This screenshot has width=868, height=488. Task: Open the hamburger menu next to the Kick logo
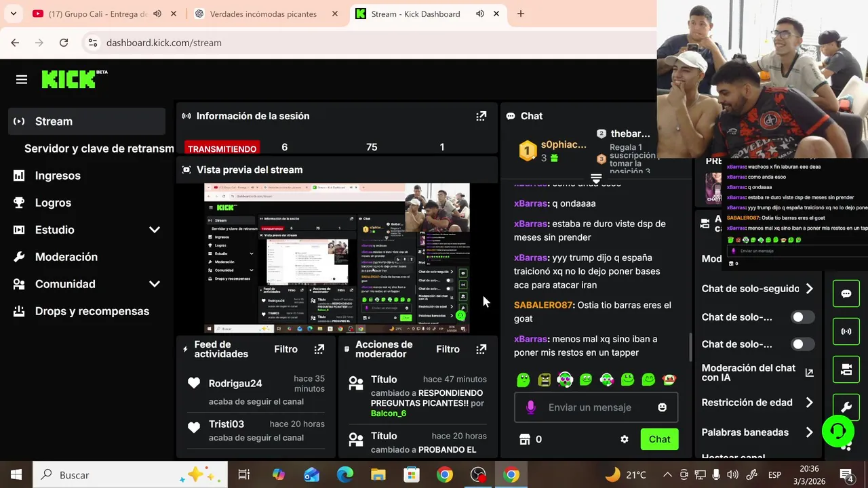pyautogui.click(x=22, y=80)
